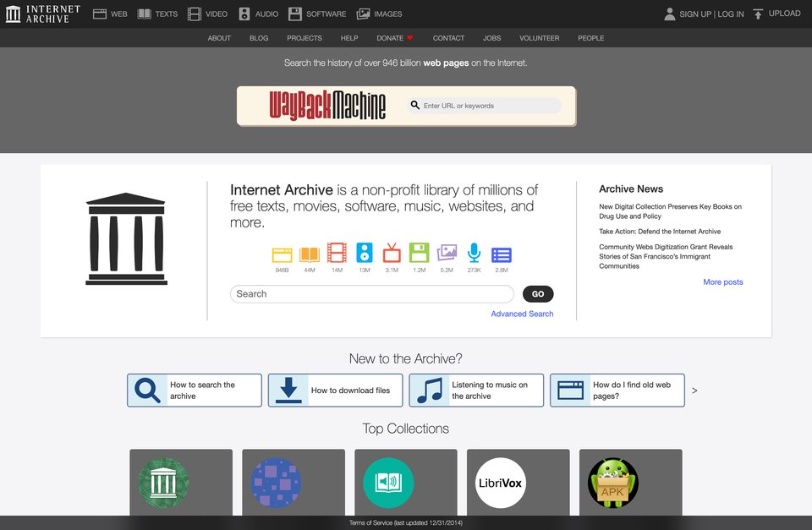Open the Help menu item
Image resolution: width=812 pixels, height=530 pixels.
(349, 38)
